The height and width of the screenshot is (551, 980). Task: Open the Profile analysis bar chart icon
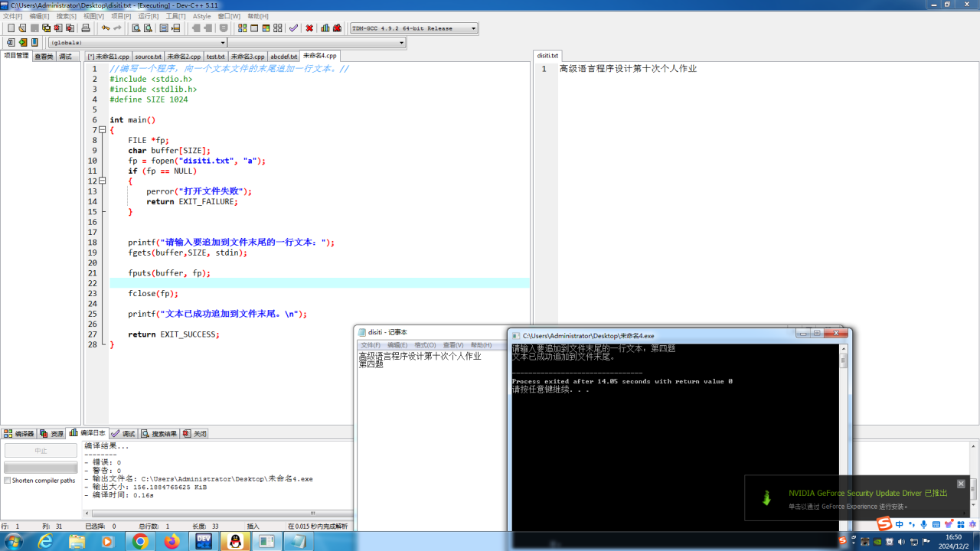click(x=325, y=28)
